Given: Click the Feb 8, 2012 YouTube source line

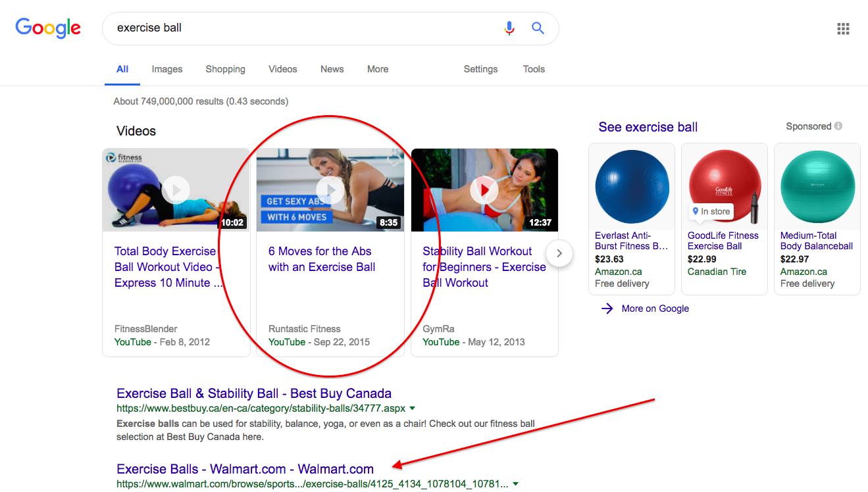Looking at the screenshot, I should coord(163,342).
